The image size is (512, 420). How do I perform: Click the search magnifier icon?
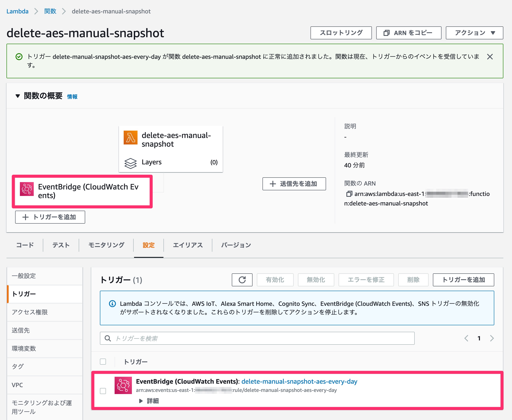108,338
